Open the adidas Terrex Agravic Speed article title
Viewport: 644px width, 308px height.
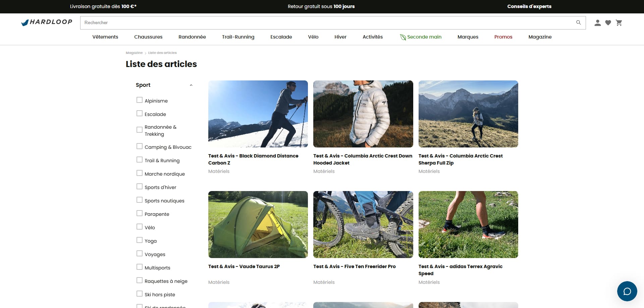pyautogui.click(x=461, y=270)
